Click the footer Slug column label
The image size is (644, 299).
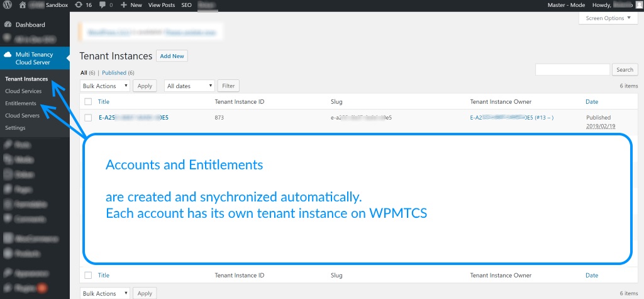(x=336, y=275)
